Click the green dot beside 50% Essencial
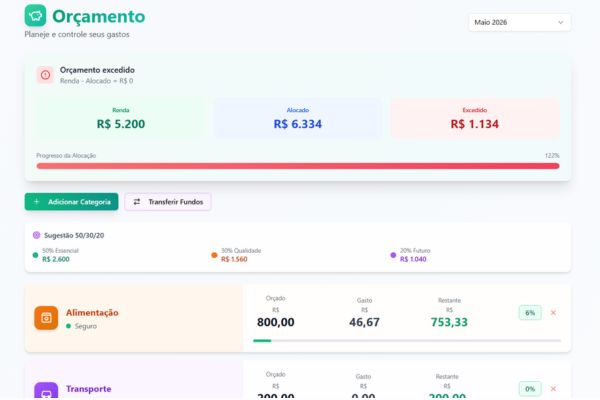The width and height of the screenshot is (600, 400). [x=36, y=255]
